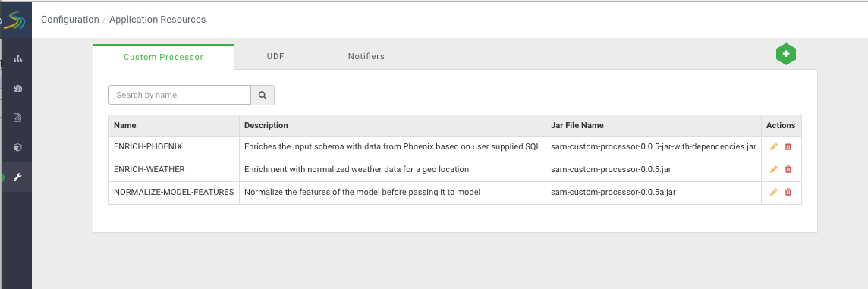Open the code file icon in the sidebar
868x289 pixels.
coord(17,118)
